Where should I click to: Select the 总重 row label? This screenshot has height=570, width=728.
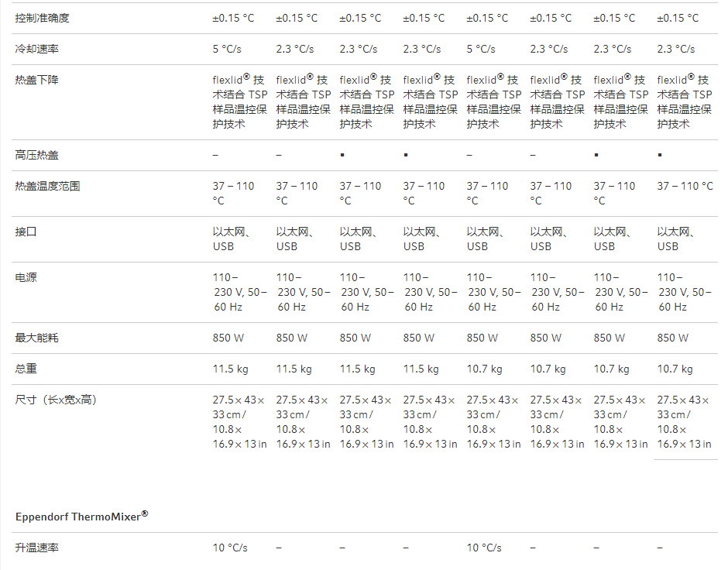[26, 369]
